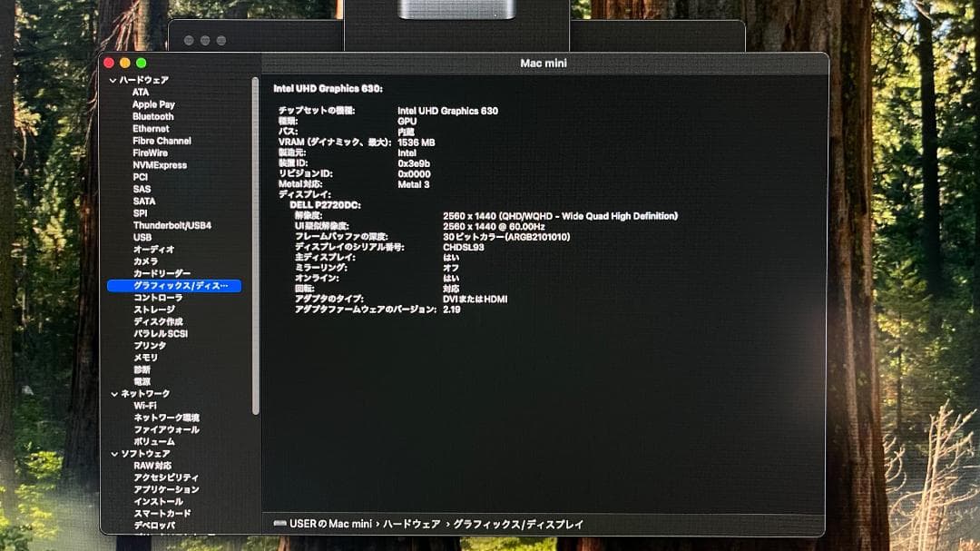This screenshot has width=980, height=551.
Task: Select ファイアウォール in the sidebar
Action: (167, 429)
